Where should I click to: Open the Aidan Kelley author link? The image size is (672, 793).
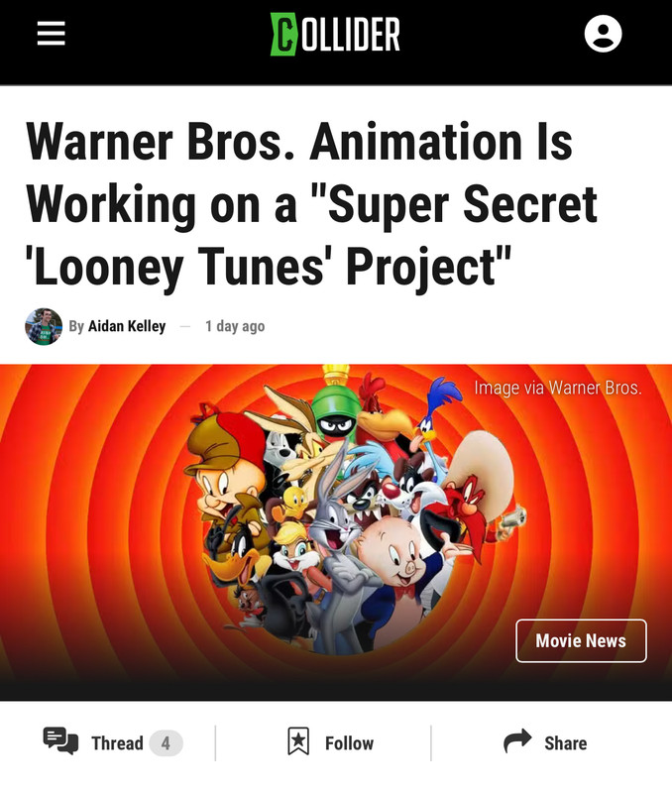[127, 326]
